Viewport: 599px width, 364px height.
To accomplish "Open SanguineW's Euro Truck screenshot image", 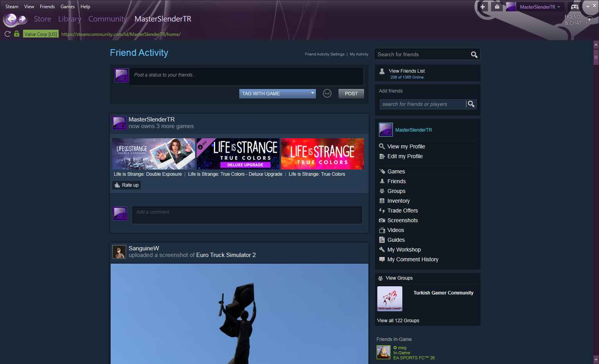I will pyautogui.click(x=239, y=314).
